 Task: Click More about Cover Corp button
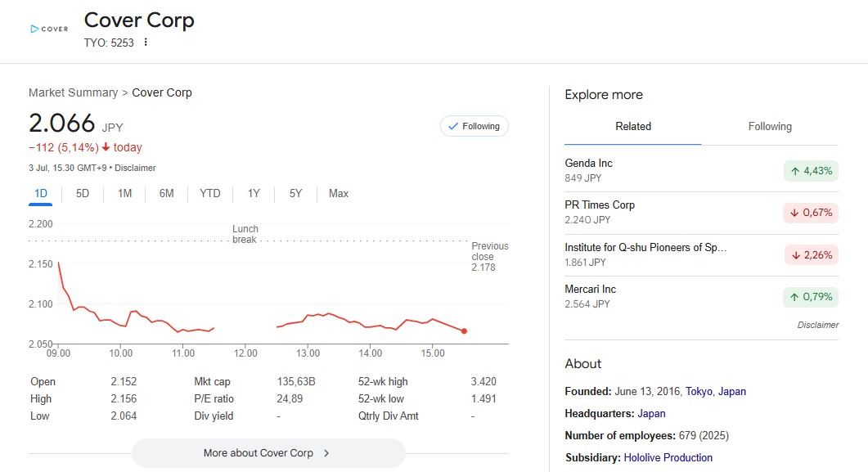pyautogui.click(x=268, y=453)
